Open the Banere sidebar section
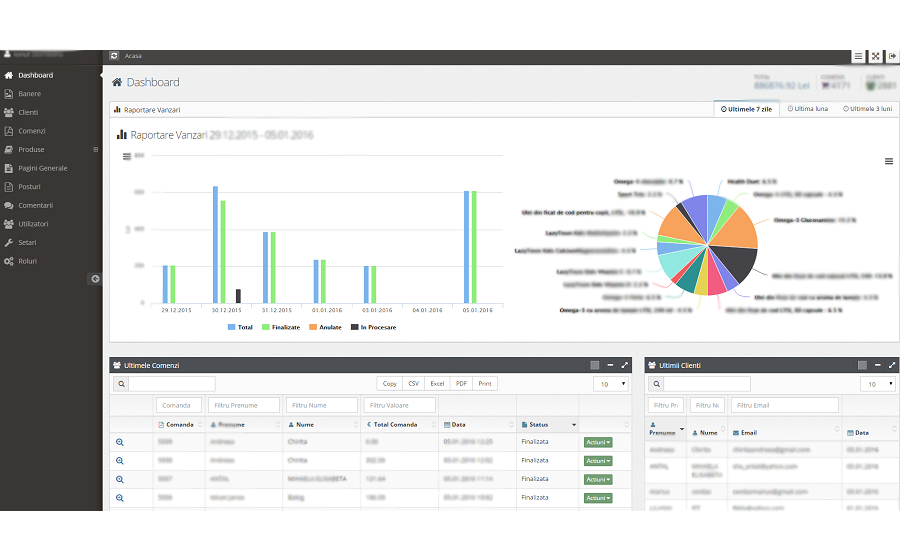Screen dimensions: 900x560 (x=30, y=94)
